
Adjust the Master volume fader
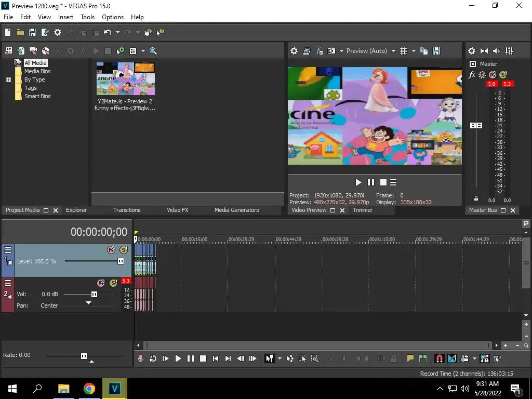click(476, 126)
